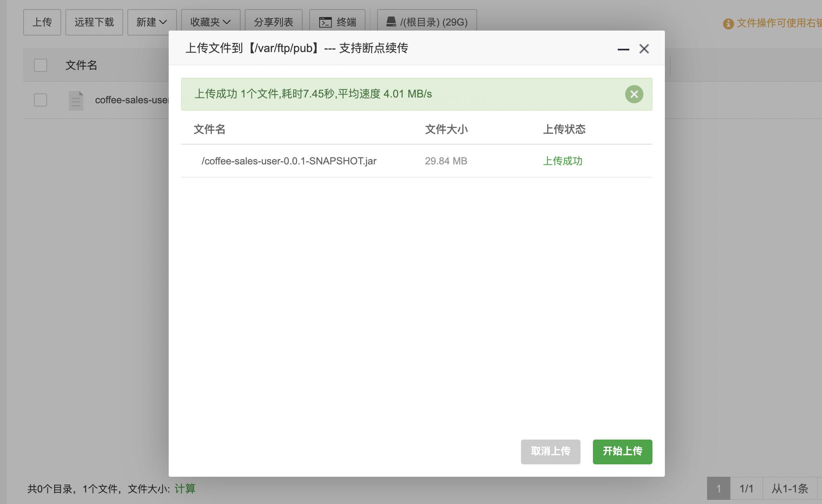Click the coffee-sales-user file icon
The width and height of the screenshot is (822, 504).
76,100
